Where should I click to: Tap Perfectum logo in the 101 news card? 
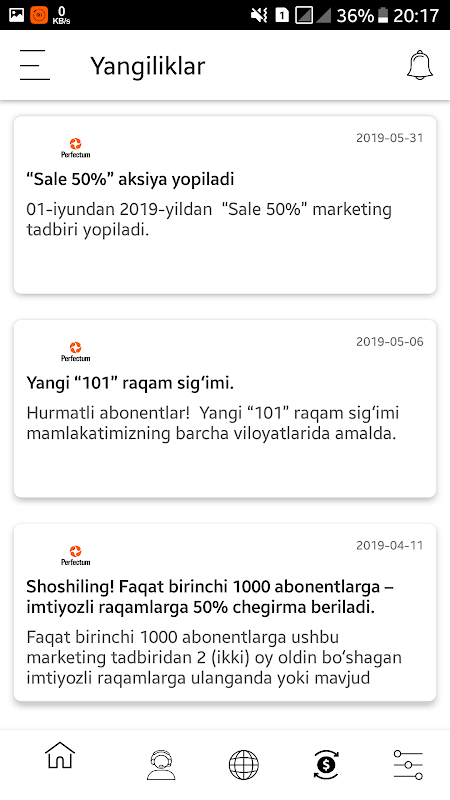[76, 352]
